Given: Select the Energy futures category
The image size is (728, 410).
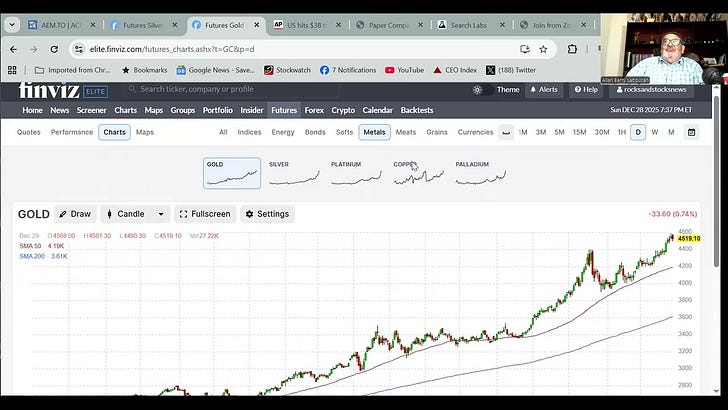Looking at the screenshot, I should click(283, 132).
